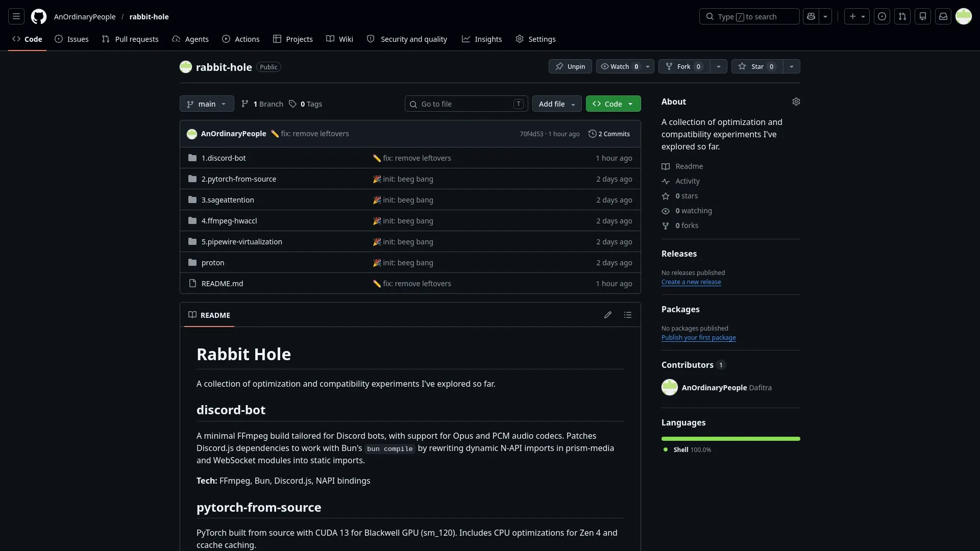
Task: Go to GitHub home via Octocat logo
Action: (39, 16)
